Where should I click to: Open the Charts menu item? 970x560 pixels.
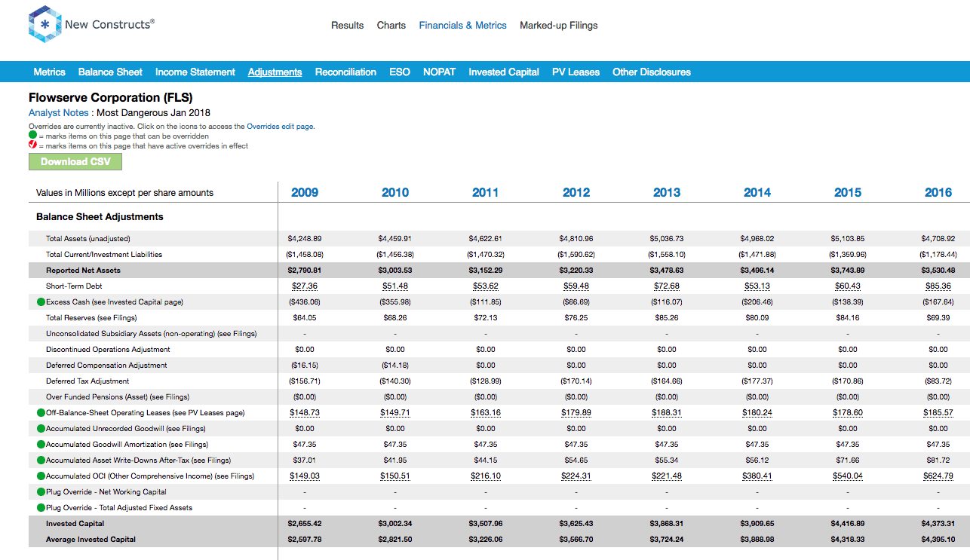391,26
